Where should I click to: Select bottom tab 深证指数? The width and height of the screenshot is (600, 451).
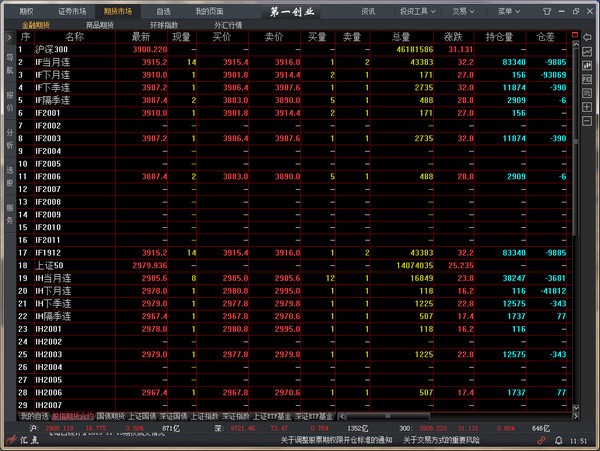pyautogui.click(x=236, y=416)
